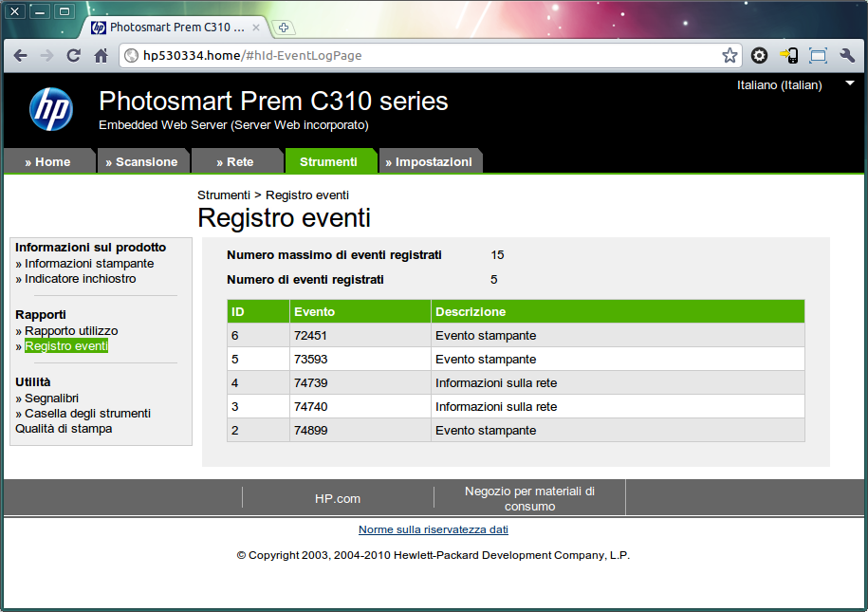This screenshot has height=612, width=868.
Task: Click the HP.com footer link
Action: coord(338,498)
